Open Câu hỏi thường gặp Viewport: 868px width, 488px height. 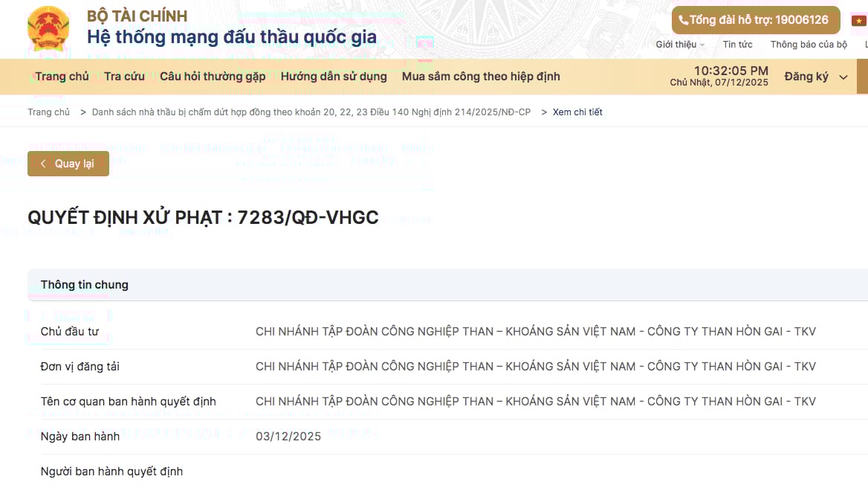[x=213, y=76]
